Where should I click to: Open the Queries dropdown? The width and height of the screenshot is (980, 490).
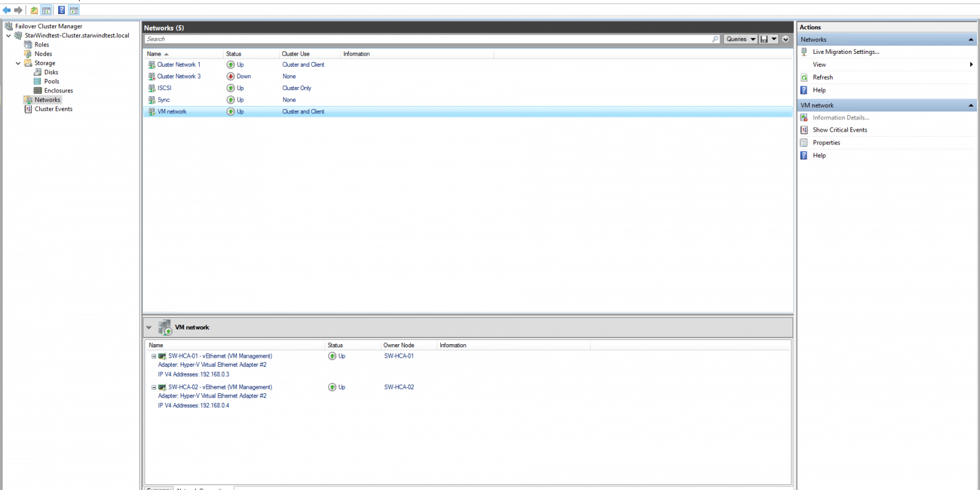tap(741, 39)
